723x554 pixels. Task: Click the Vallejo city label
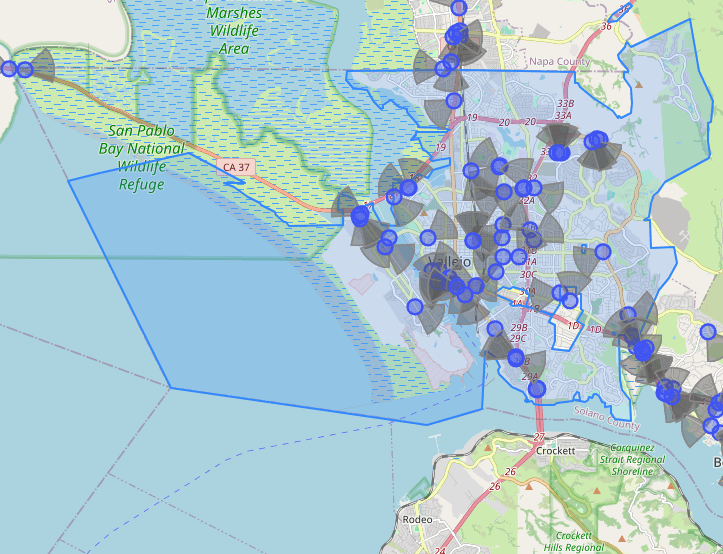[449, 262]
